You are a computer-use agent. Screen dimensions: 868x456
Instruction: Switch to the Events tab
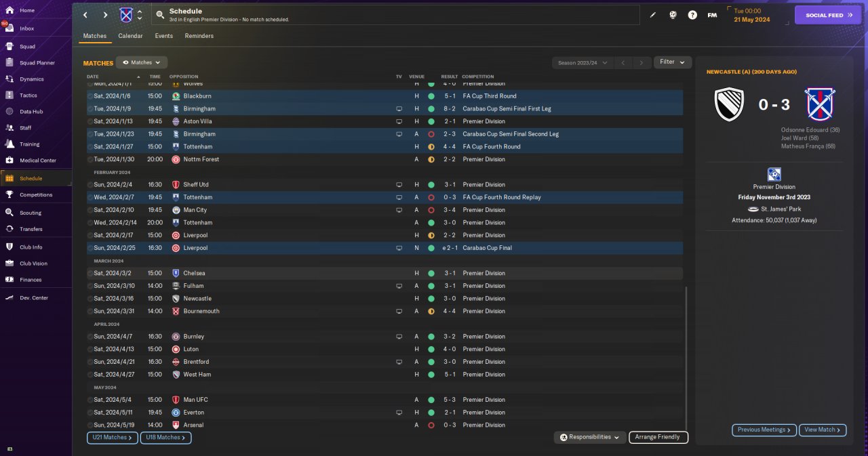163,36
